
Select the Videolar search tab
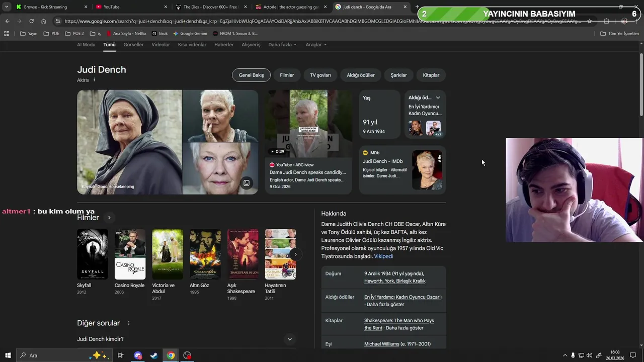161,45
